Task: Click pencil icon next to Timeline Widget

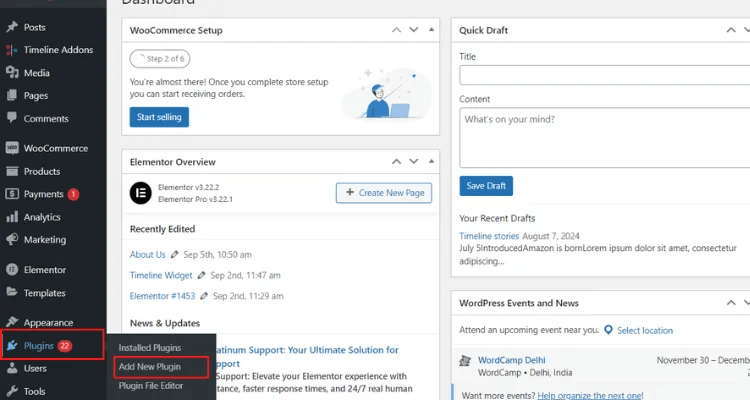Action: pos(201,275)
